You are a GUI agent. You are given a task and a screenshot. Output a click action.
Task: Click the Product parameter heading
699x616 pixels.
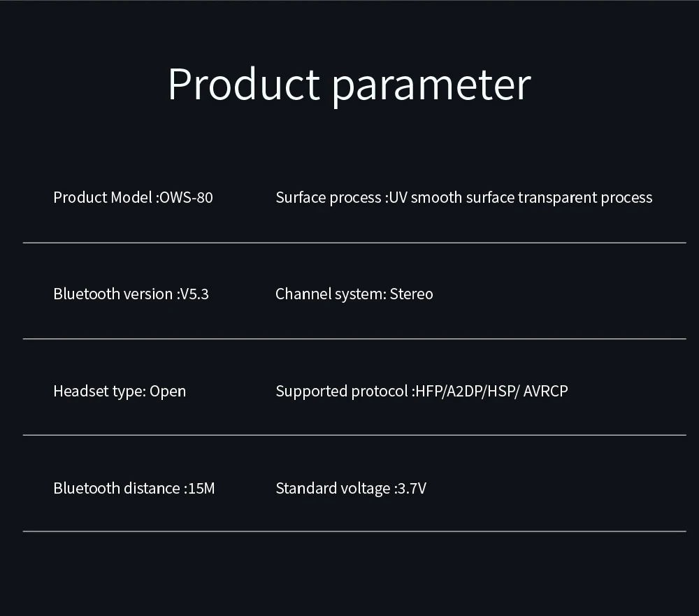[x=349, y=85]
